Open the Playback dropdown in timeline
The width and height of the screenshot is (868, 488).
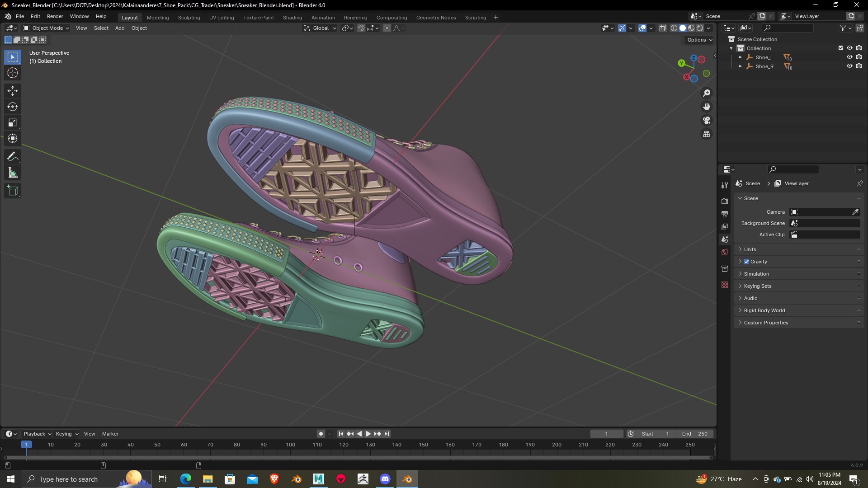[37, 434]
